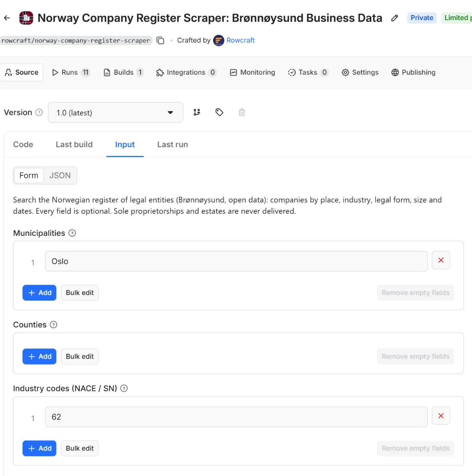This screenshot has width=472, height=476.
Task: Switch to the Last build sub-tab
Action: coord(74,145)
